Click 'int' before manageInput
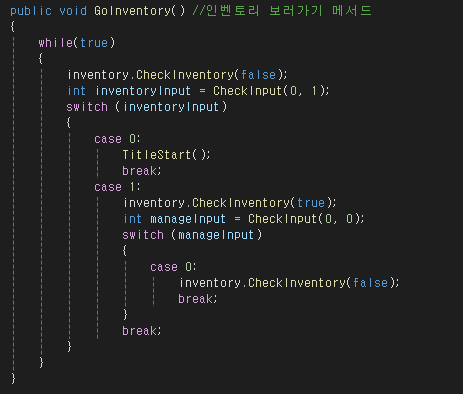463x394 pixels. tap(133, 219)
